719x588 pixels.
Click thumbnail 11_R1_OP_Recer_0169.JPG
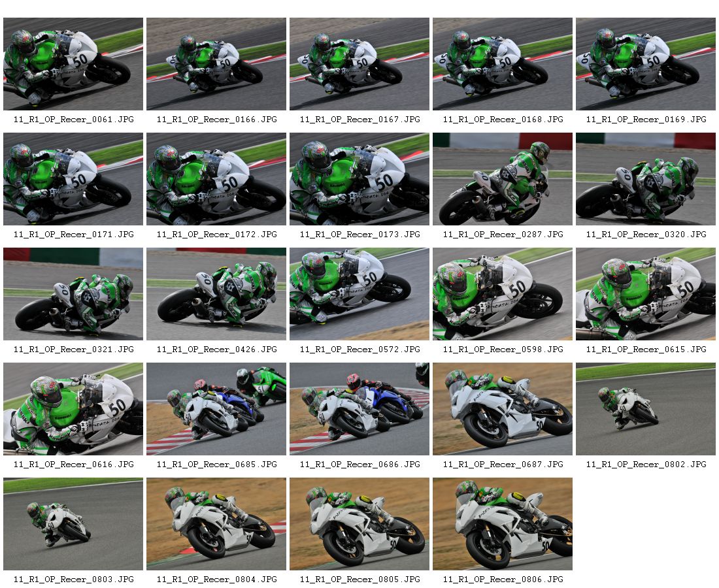coord(646,64)
